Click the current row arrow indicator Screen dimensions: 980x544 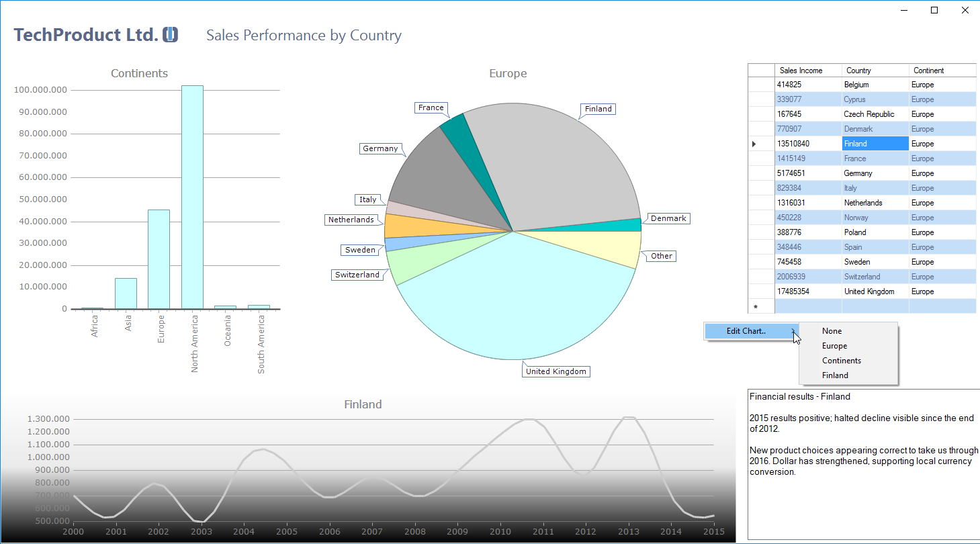tap(754, 144)
